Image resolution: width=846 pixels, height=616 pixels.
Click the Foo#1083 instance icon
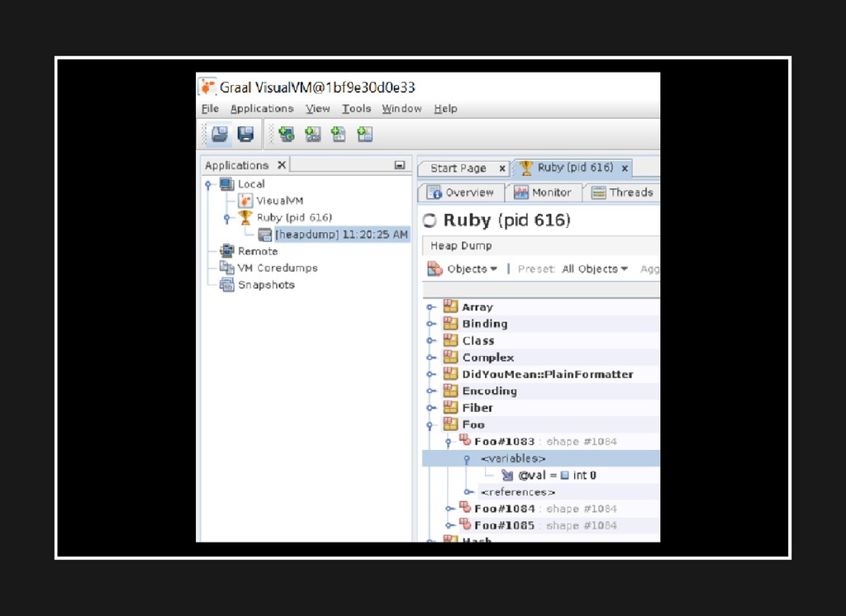[465, 440]
